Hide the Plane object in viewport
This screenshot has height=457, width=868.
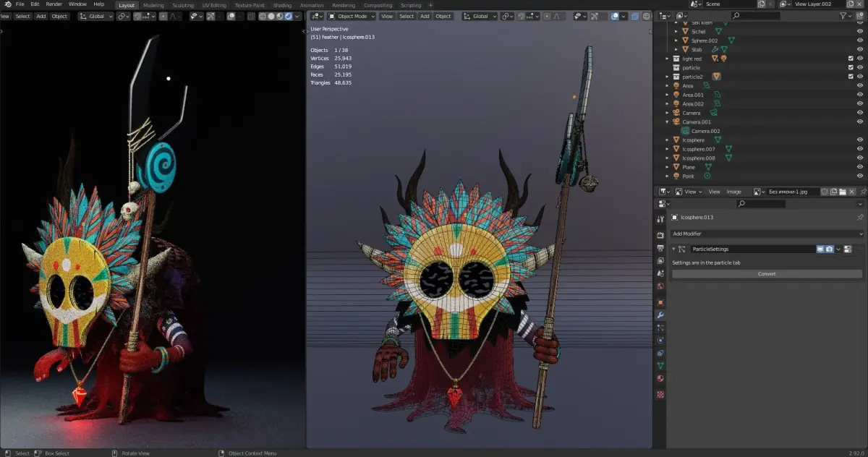(860, 167)
